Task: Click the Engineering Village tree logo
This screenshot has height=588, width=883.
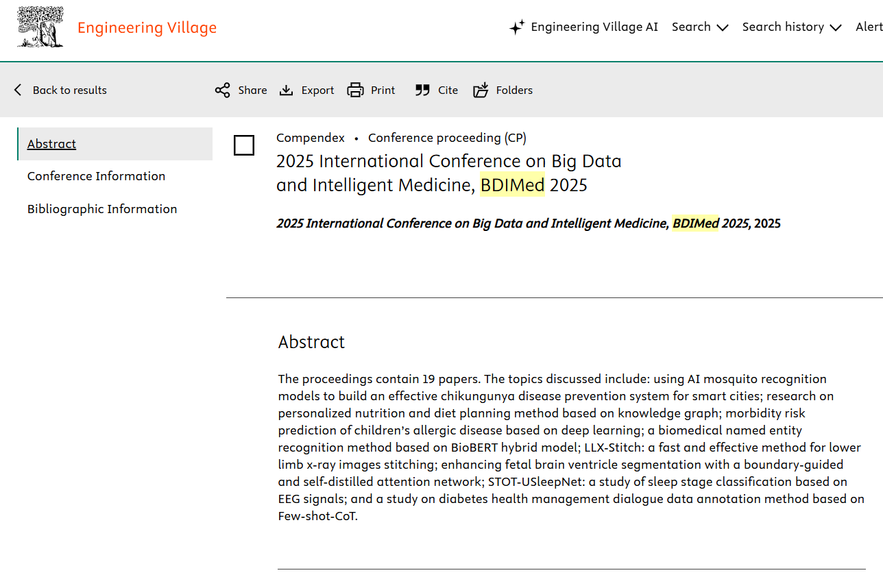Action: [40, 27]
